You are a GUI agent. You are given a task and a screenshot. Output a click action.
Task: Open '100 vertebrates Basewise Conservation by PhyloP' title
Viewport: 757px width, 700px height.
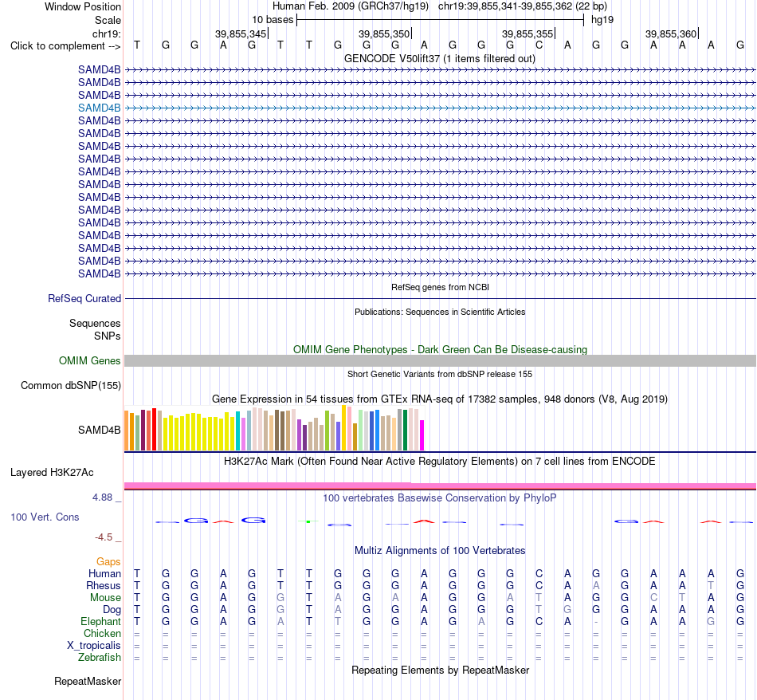(440, 497)
